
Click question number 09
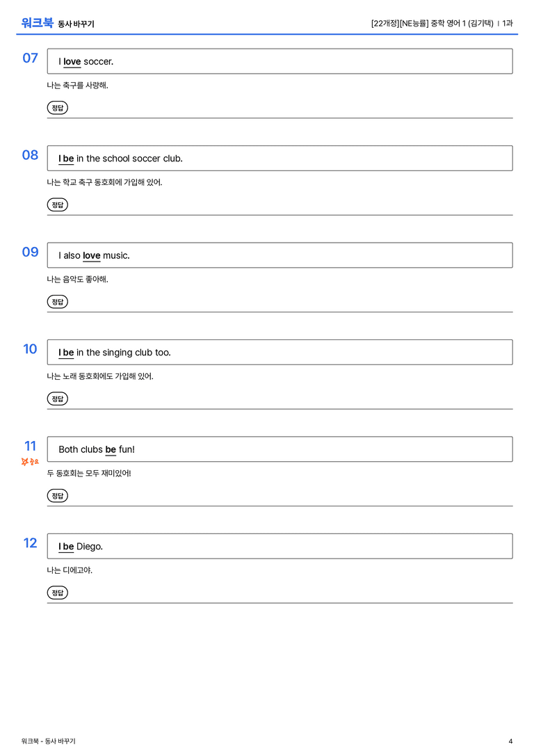pos(31,252)
